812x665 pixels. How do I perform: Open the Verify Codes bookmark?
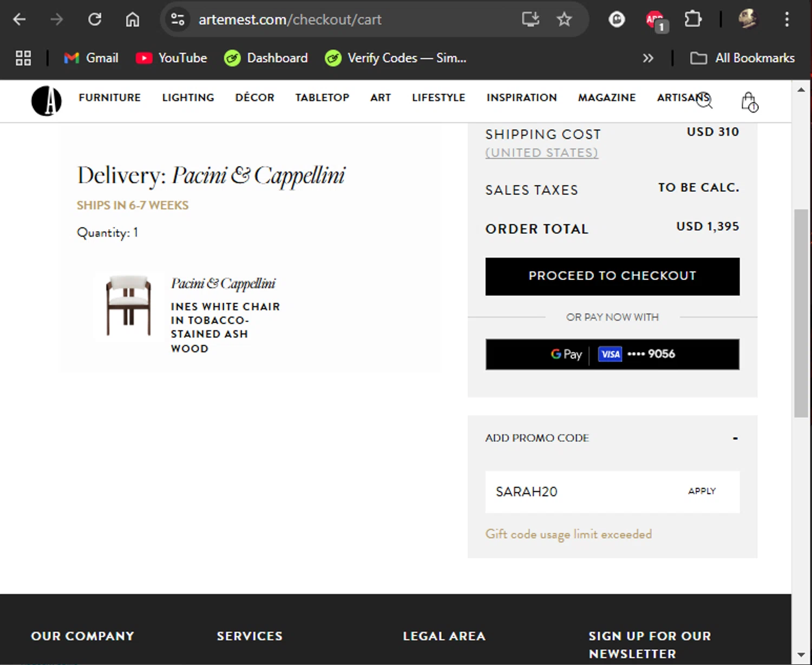click(x=395, y=58)
